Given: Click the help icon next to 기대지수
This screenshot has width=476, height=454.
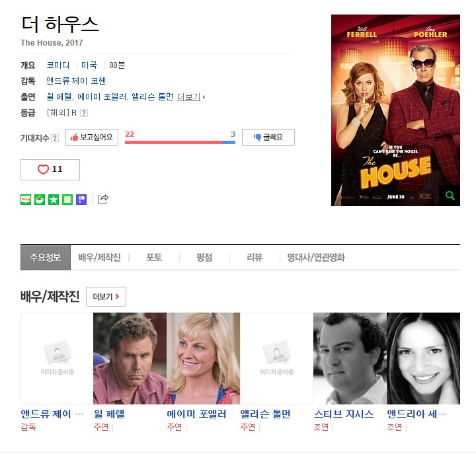Looking at the screenshot, I should coord(55,138).
